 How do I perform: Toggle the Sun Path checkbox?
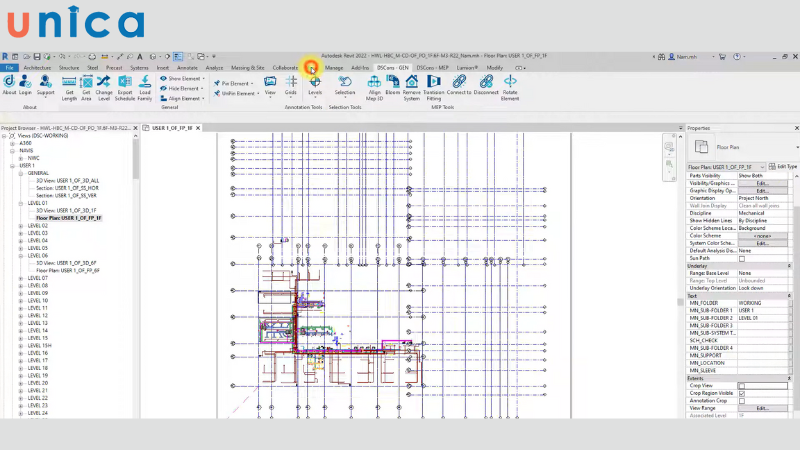pyautogui.click(x=741, y=258)
